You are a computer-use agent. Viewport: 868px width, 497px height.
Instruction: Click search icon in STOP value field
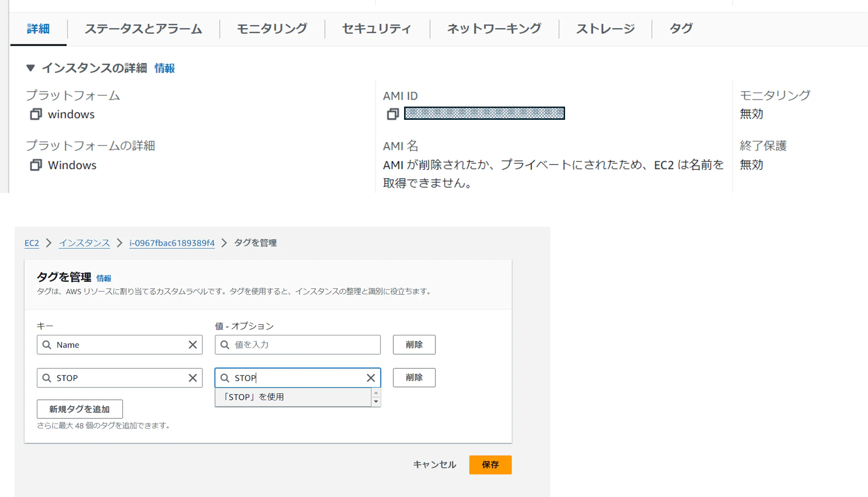[225, 378]
